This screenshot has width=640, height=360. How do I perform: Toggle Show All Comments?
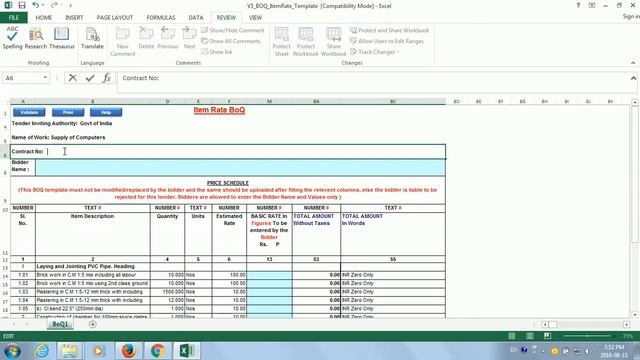click(231, 41)
